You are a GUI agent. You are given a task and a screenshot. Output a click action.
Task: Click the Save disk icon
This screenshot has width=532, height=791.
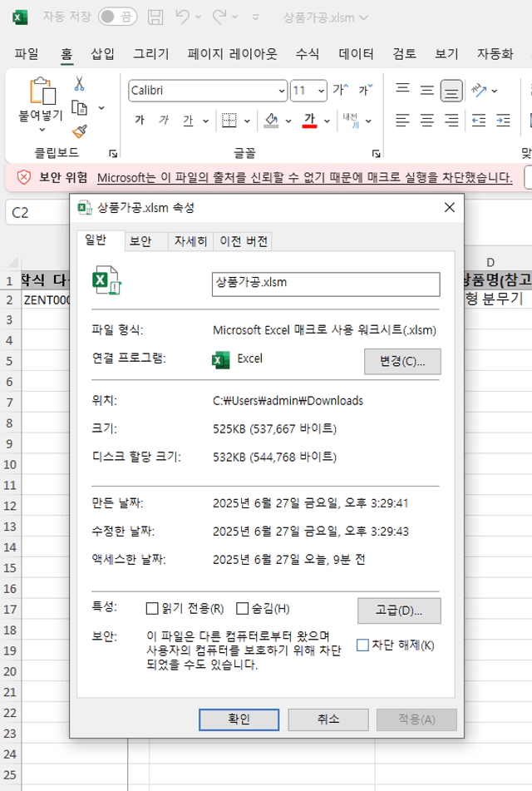(155, 17)
